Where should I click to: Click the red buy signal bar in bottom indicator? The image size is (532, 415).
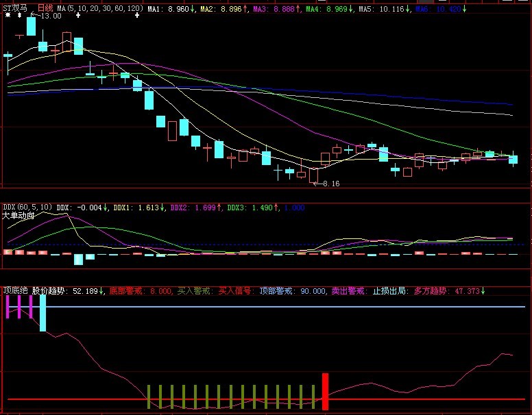(326, 391)
